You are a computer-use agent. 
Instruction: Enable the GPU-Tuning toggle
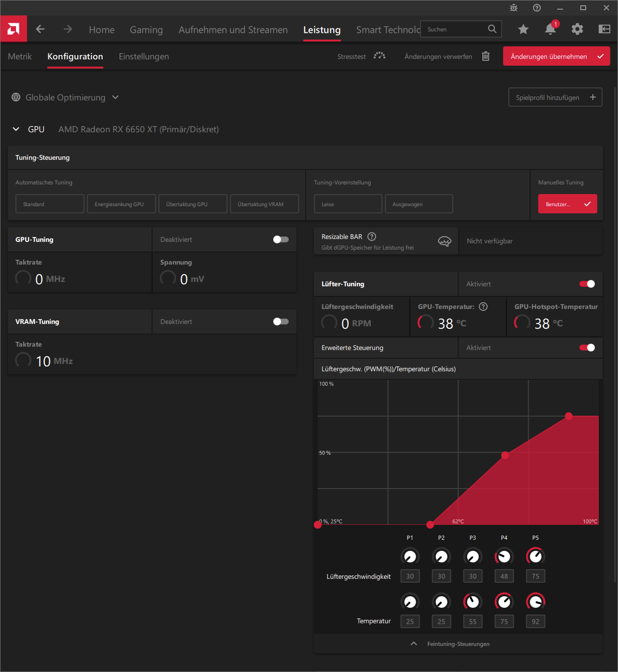point(281,239)
